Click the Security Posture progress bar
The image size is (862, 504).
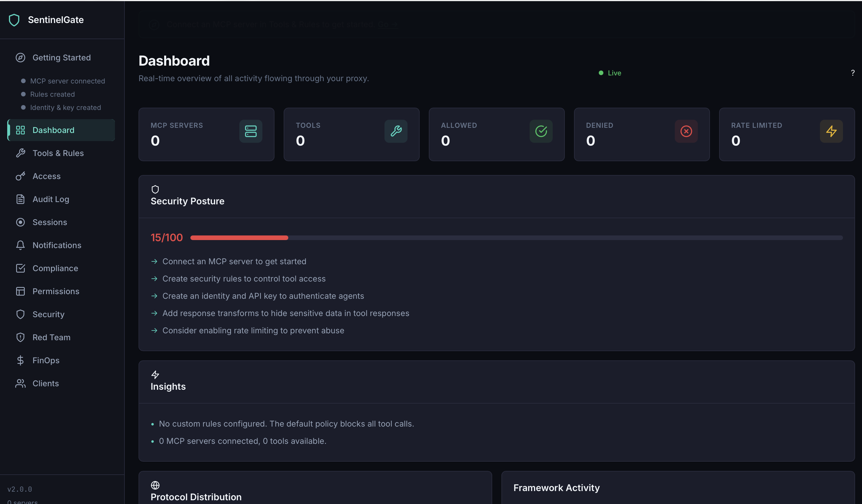(x=516, y=238)
